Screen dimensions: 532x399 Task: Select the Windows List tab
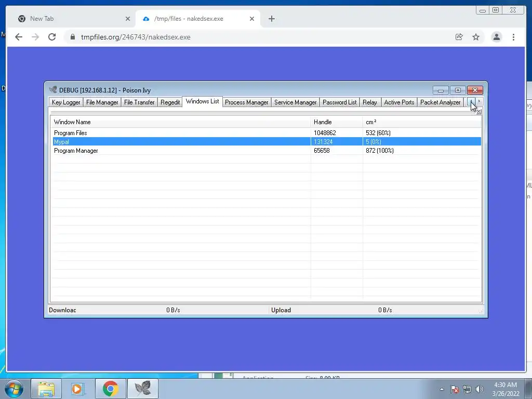[202, 101]
